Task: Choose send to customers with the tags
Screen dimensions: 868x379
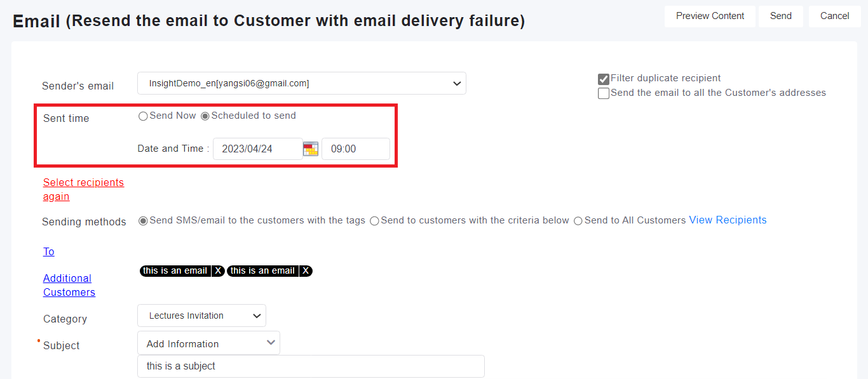Action: 143,221
